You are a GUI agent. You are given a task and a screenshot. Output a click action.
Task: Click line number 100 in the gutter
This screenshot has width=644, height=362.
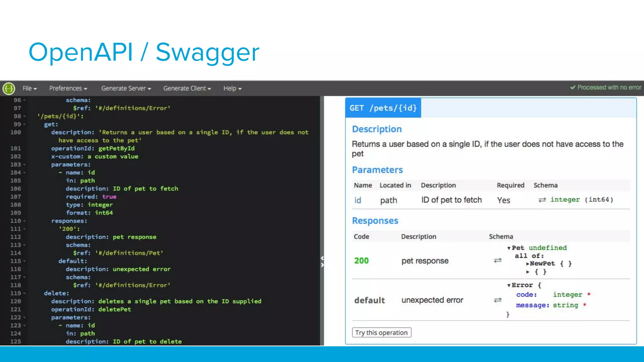(x=15, y=132)
